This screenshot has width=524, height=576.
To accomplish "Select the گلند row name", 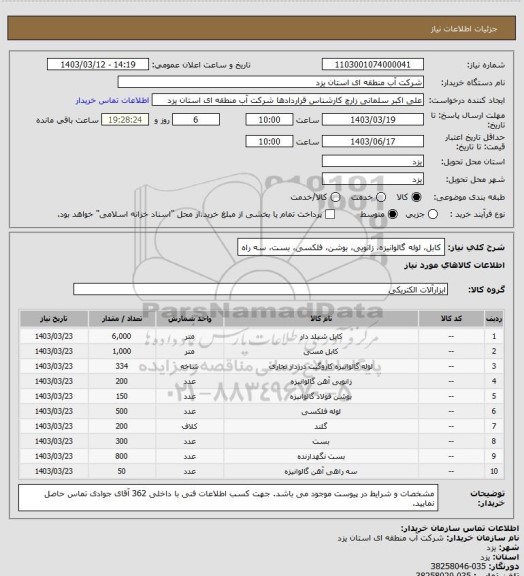I will pos(321,426).
